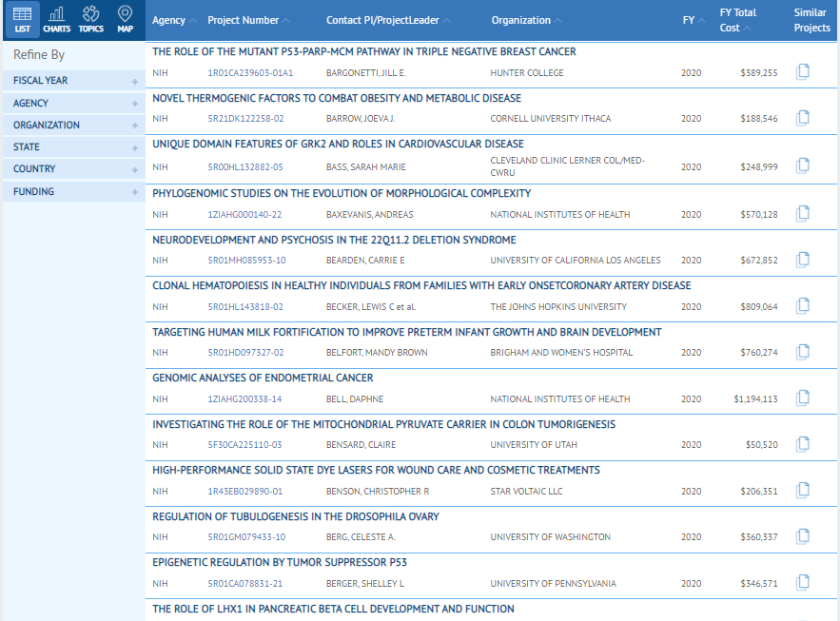840x621 pixels.
Task: Open Neurodevelopment and Psychosis 22Q11.2 project
Action: 334,240
